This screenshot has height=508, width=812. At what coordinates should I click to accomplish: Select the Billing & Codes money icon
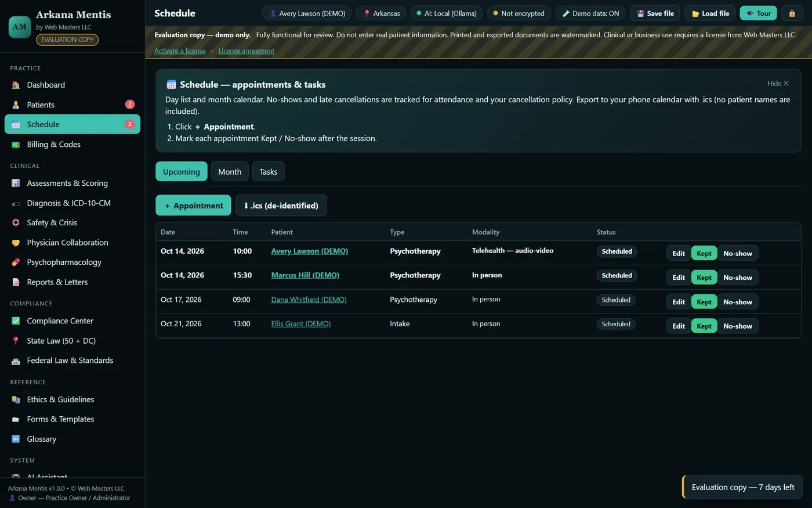(16, 145)
